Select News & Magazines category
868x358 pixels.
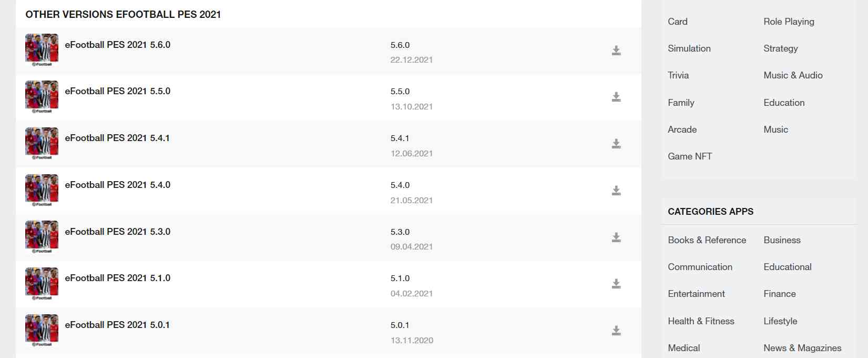(802, 348)
